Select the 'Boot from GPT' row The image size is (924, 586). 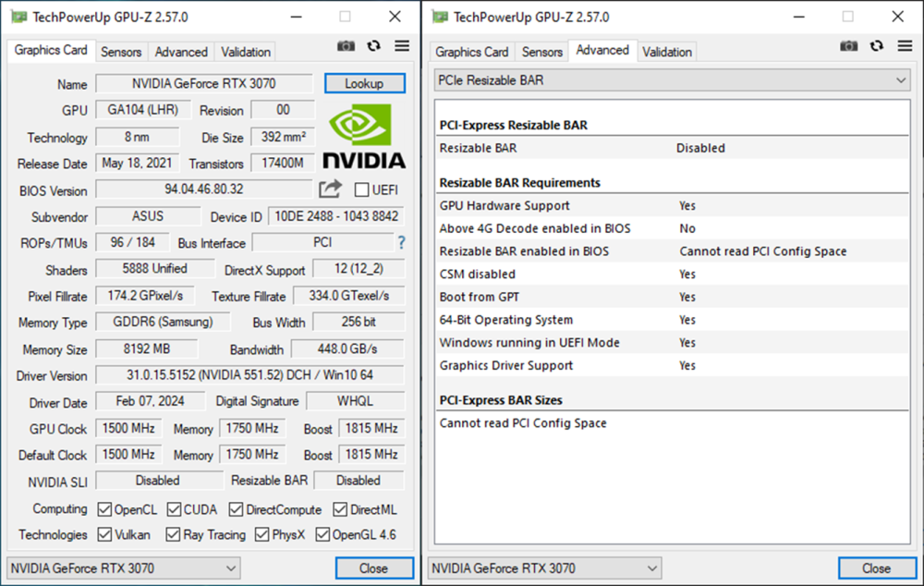[673, 297]
